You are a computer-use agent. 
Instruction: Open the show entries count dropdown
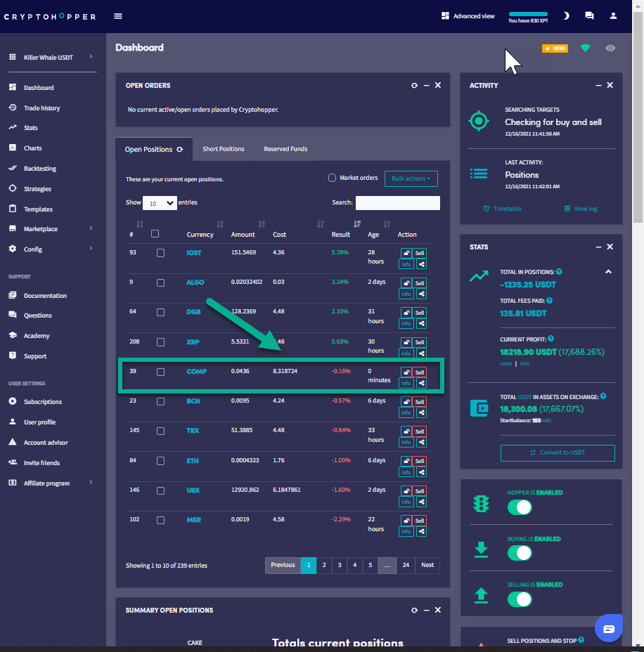(160, 203)
